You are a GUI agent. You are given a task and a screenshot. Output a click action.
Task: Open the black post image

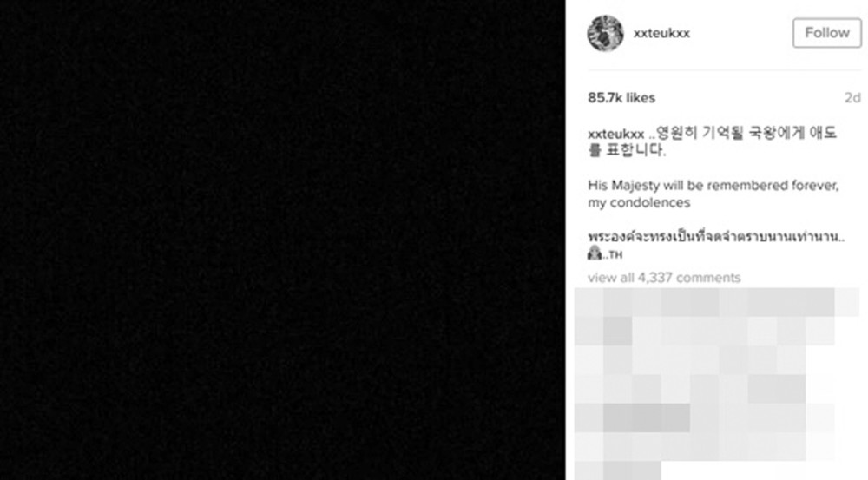coord(282,240)
